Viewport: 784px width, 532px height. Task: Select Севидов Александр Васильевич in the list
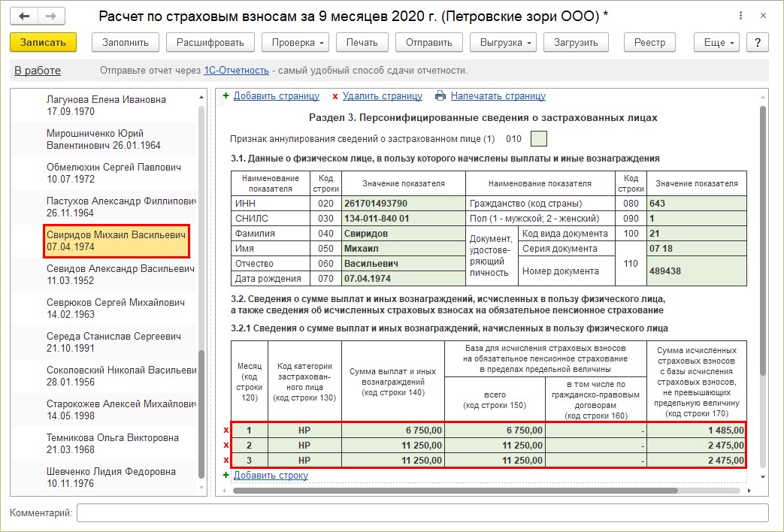point(104,274)
